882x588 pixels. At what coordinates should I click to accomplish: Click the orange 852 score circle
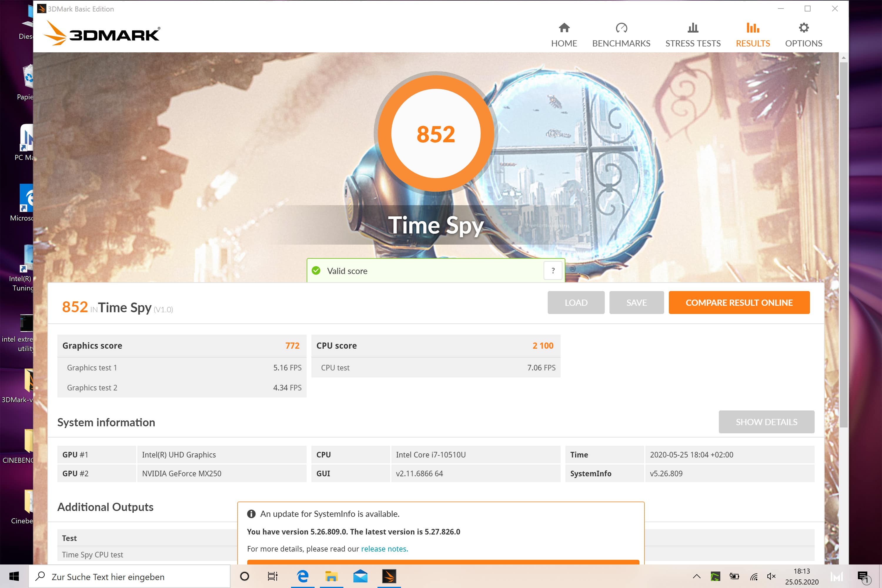(x=435, y=133)
